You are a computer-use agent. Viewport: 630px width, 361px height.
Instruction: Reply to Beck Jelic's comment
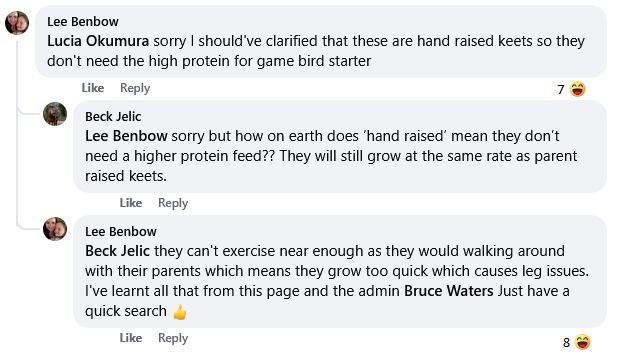pos(173,203)
